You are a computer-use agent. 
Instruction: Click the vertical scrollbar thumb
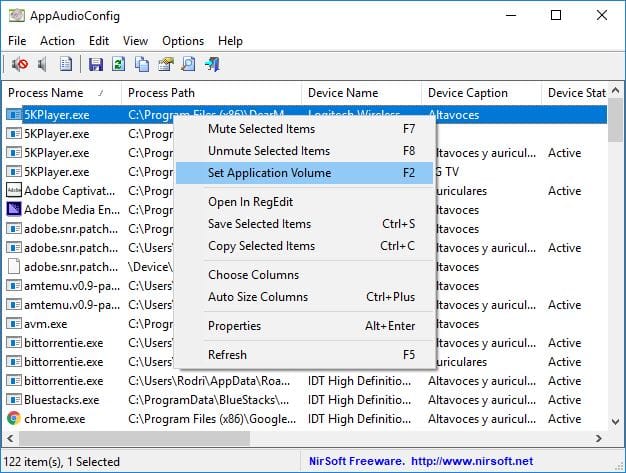point(616,121)
